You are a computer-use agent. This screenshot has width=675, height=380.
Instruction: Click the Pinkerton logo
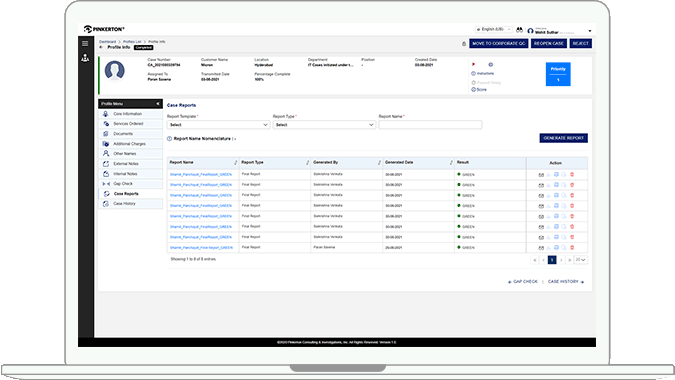coord(104,29)
